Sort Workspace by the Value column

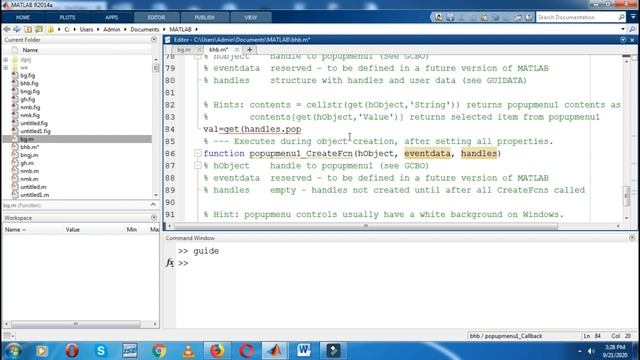(x=73, y=229)
